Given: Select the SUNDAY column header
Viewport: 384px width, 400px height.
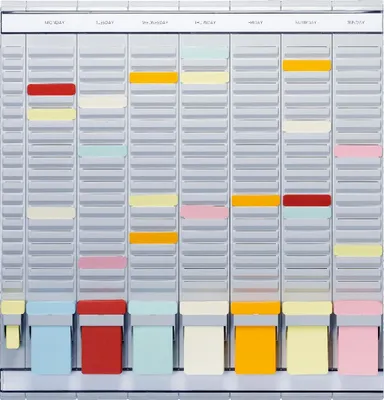Looking at the screenshot, I should coord(356,23).
